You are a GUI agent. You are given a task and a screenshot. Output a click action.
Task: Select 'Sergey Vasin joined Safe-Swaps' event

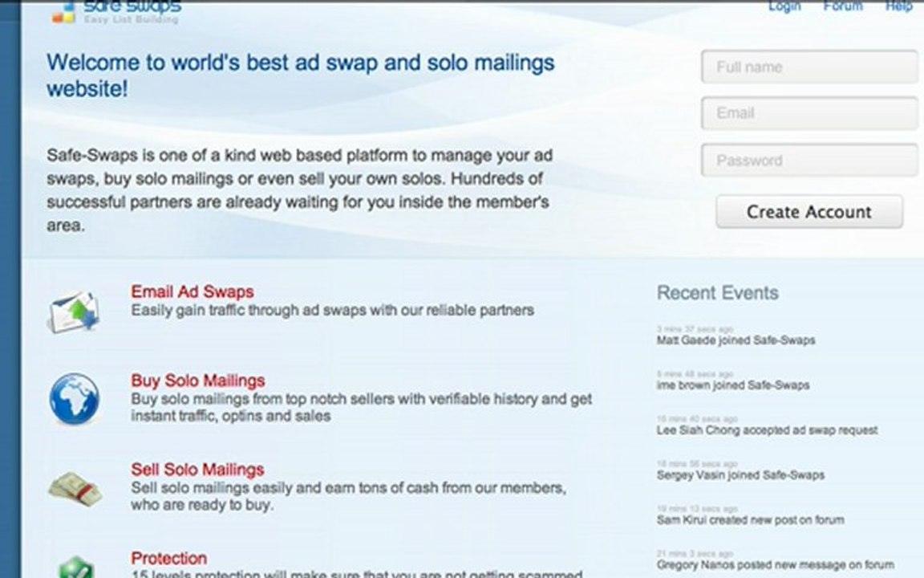(741, 474)
